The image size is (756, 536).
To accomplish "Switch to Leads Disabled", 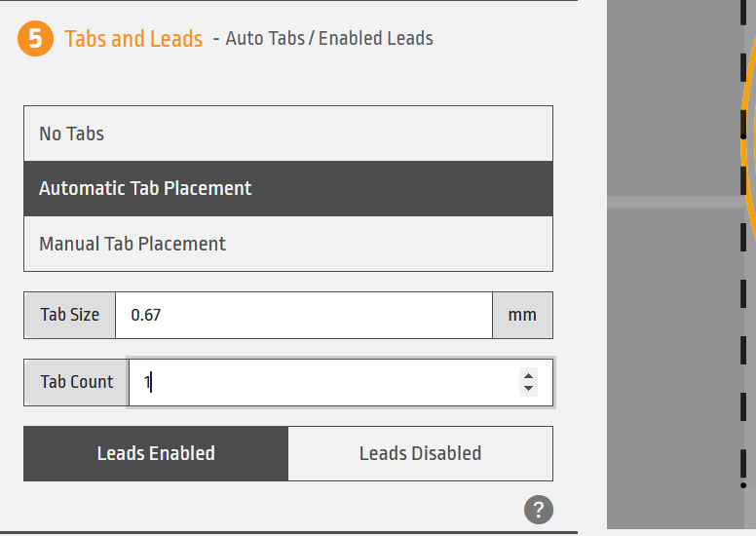I will coord(421,453).
